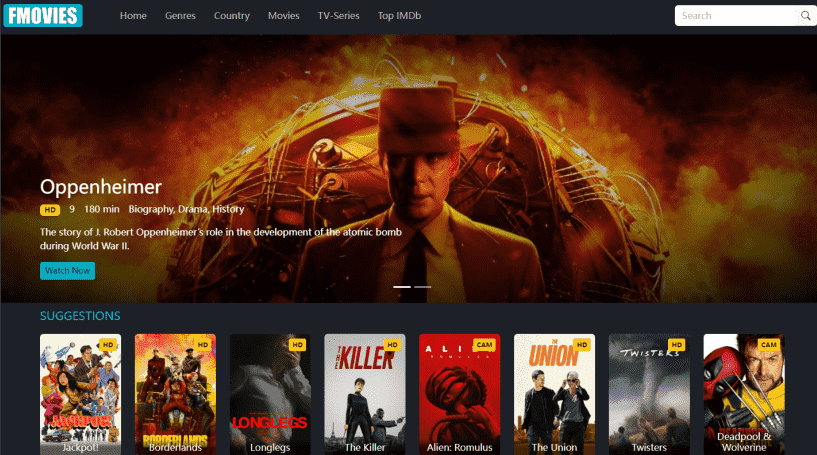The image size is (817, 455).
Task: Select the first carousel slide indicator
Action: [402, 287]
